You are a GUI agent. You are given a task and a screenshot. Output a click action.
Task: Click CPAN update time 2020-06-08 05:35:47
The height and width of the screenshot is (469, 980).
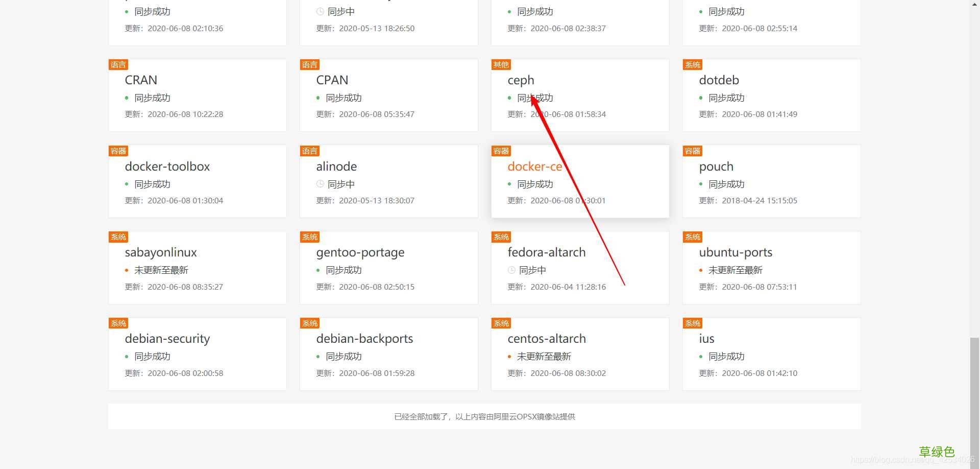tap(377, 114)
